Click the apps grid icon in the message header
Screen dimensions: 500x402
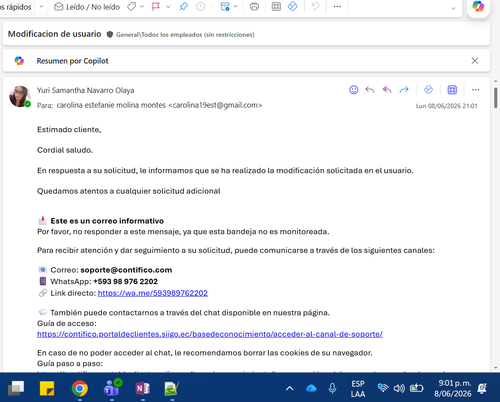coord(452,90)
